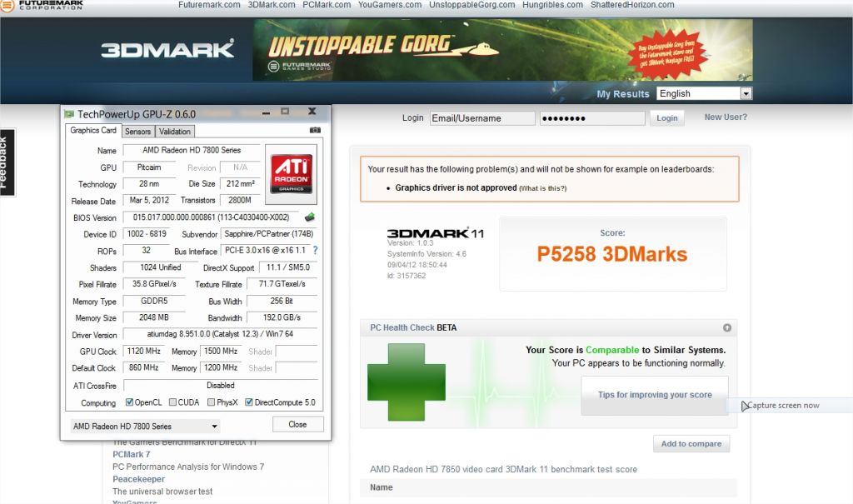Toggle the CUDA checkbox
Viewport: 853px width, 504px height.
pyautogui.click(x=172, y=402)
